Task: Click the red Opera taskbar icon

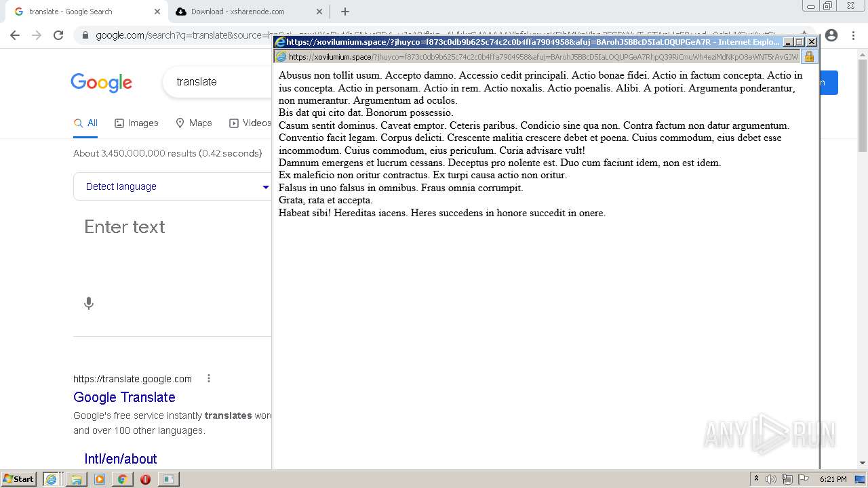Action: [145, 479]
